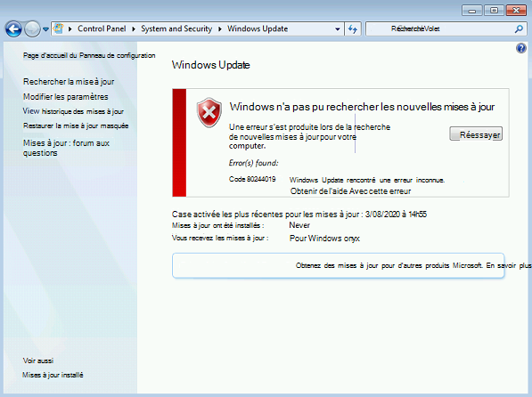Open Modifier les paramètres
The image size is (532, 397).
[x=65, y=97]
